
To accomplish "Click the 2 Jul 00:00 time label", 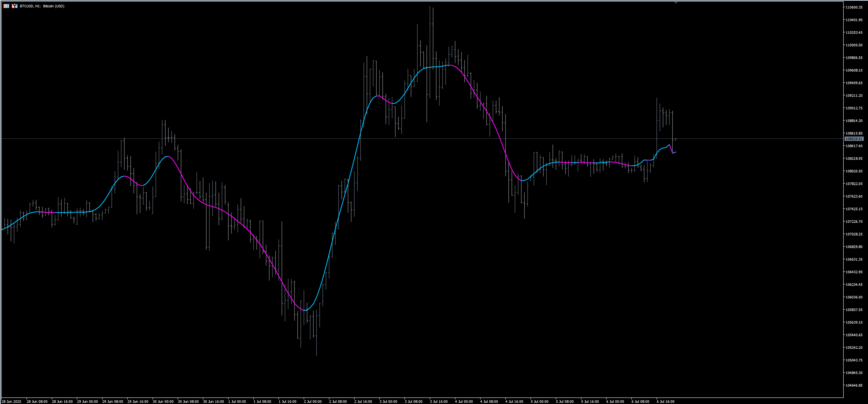I will point(312,401).
